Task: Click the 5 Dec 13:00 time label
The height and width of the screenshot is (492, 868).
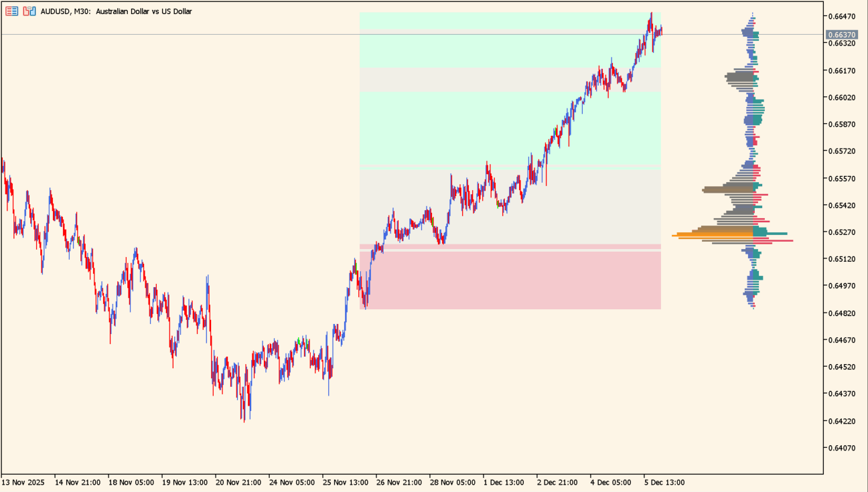Action: 664,482
